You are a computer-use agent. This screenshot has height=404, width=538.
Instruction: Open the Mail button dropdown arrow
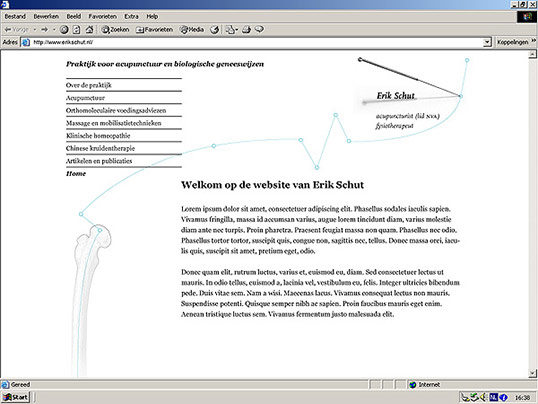coord(237,30)
